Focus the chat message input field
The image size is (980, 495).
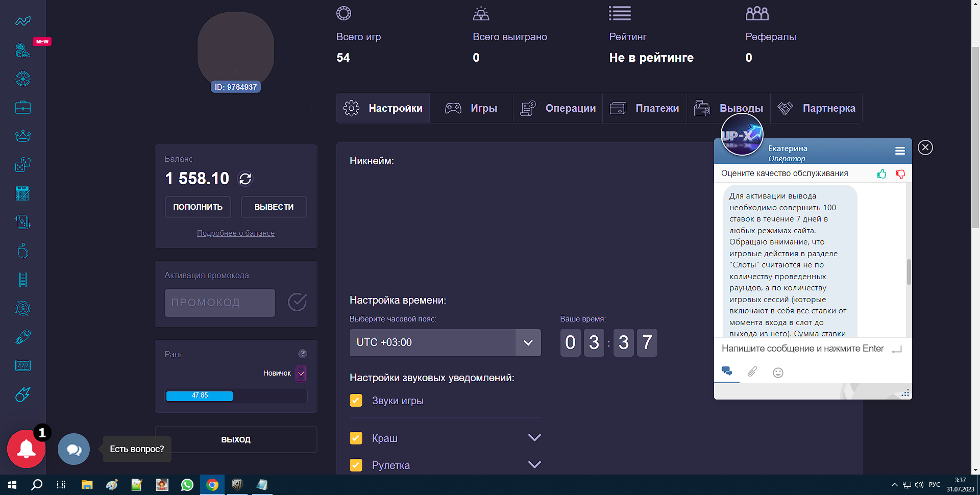coord(803,349)
